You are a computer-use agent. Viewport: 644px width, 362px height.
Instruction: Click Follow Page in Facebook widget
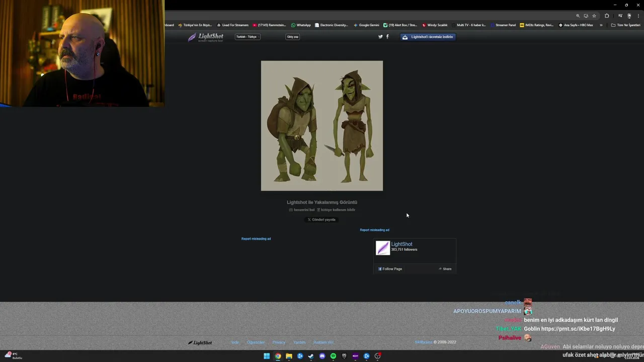point(390,269)
